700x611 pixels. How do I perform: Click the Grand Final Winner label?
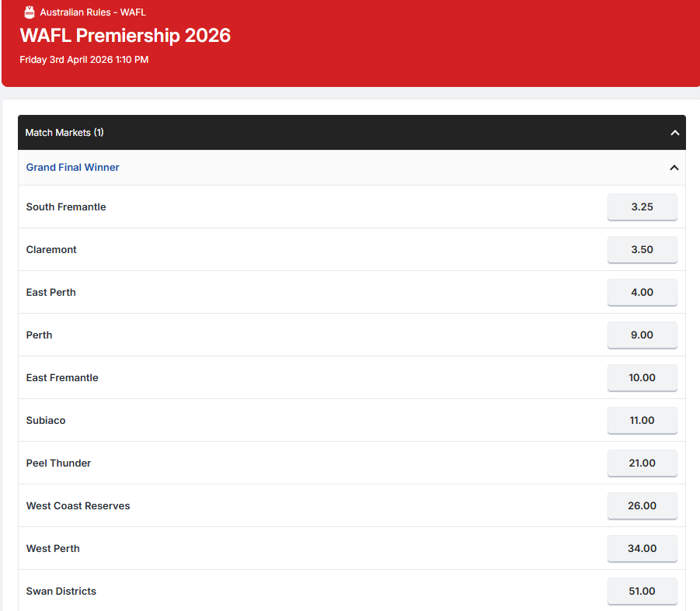tap(72, 168)
